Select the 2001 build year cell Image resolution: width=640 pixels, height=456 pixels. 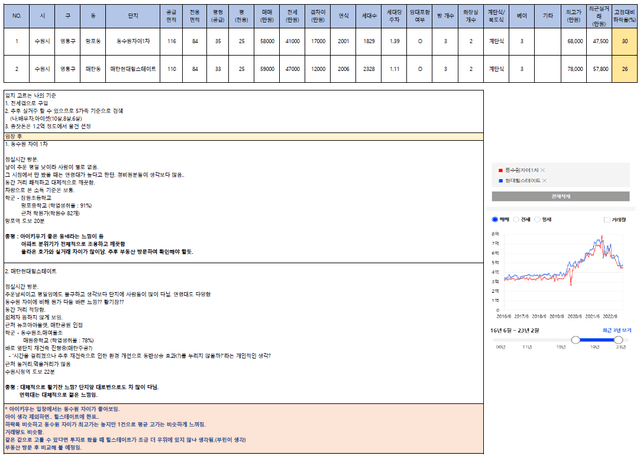click(x=343, y=42)
